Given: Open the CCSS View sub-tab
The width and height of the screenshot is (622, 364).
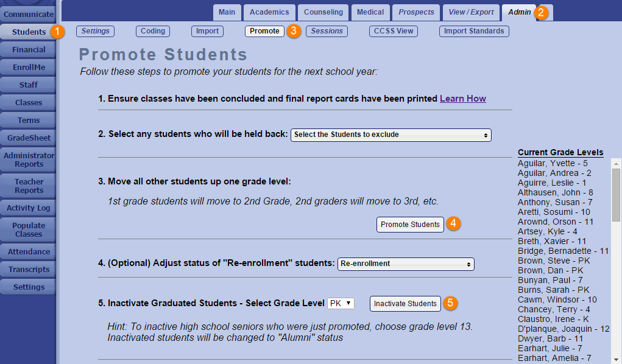Looking at the screenshot, I should click(x=394, y=31).
